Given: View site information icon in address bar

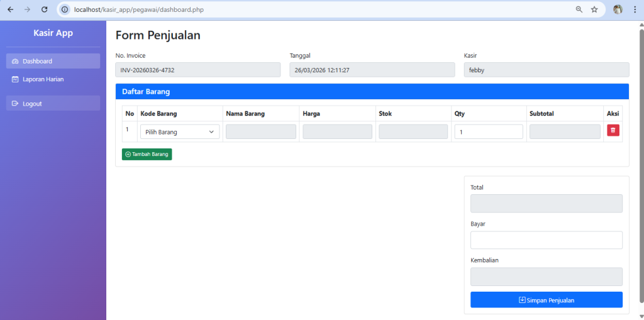Looking at the screenshot, I should pyautogui.click(x=65, y=9).
